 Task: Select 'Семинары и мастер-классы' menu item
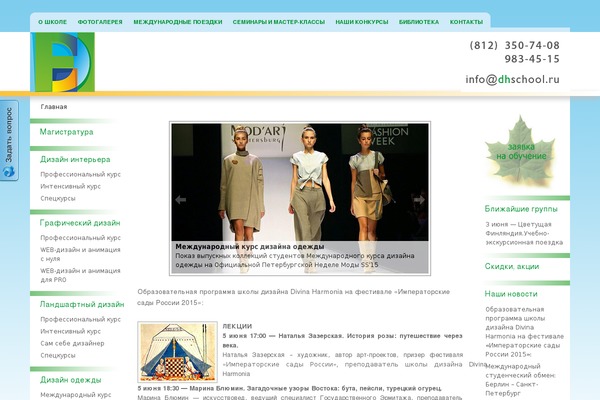pyautogui.click(x=279, y=22)
